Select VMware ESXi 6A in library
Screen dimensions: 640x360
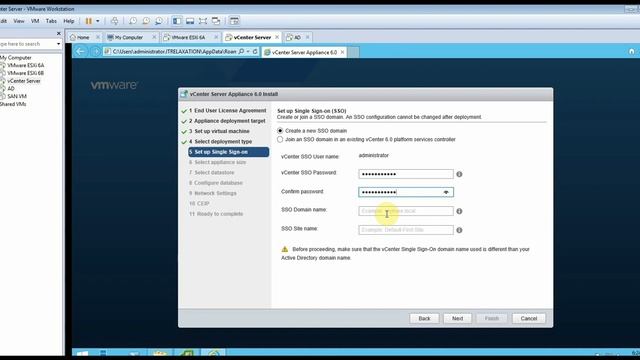(26, 65)
